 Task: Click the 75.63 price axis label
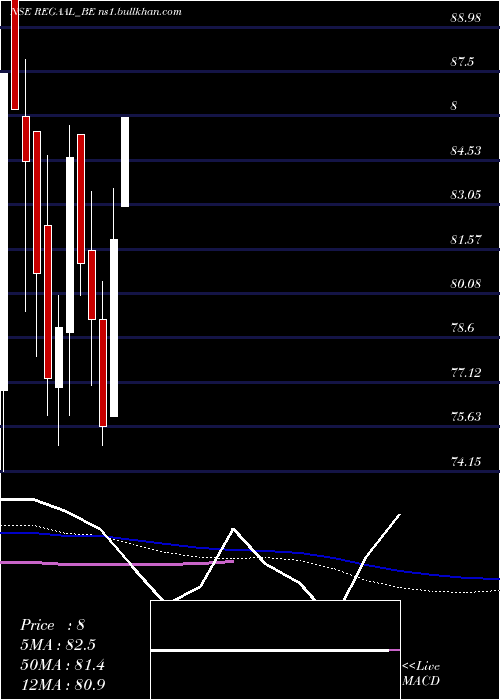[x=466, y=417]
